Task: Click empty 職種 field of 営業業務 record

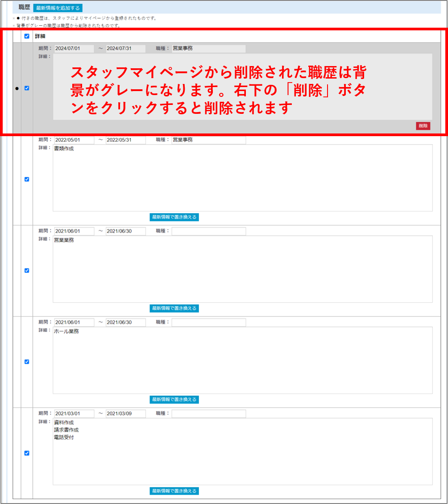Action: click(x=208, y=231)
